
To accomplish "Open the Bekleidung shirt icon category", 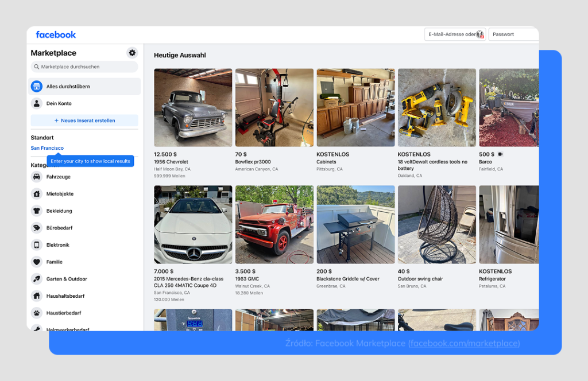I will click(37, 211).
